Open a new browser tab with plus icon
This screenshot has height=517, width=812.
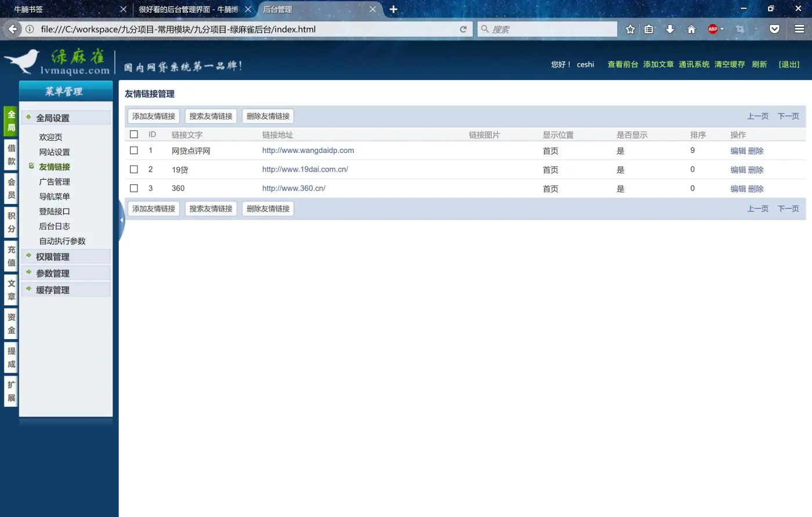click(x=393, y=9)
